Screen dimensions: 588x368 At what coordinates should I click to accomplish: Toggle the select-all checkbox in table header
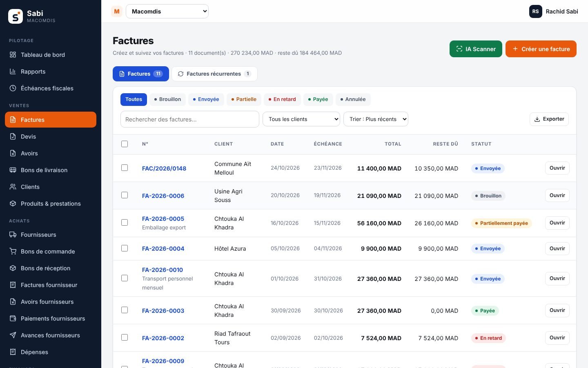tap(125, 144)
